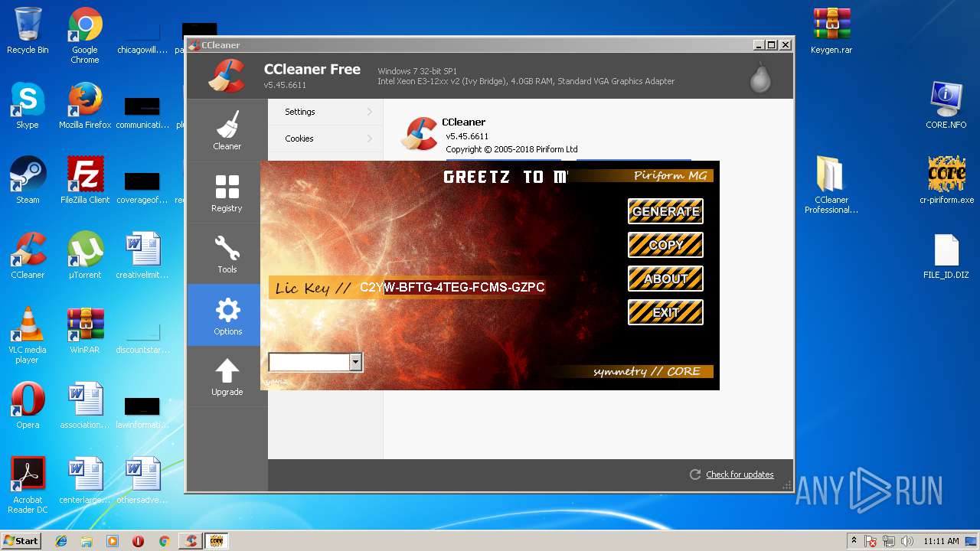Open Steam desktop shortcut
The image size is (980, 551).
tap(28, 181)
